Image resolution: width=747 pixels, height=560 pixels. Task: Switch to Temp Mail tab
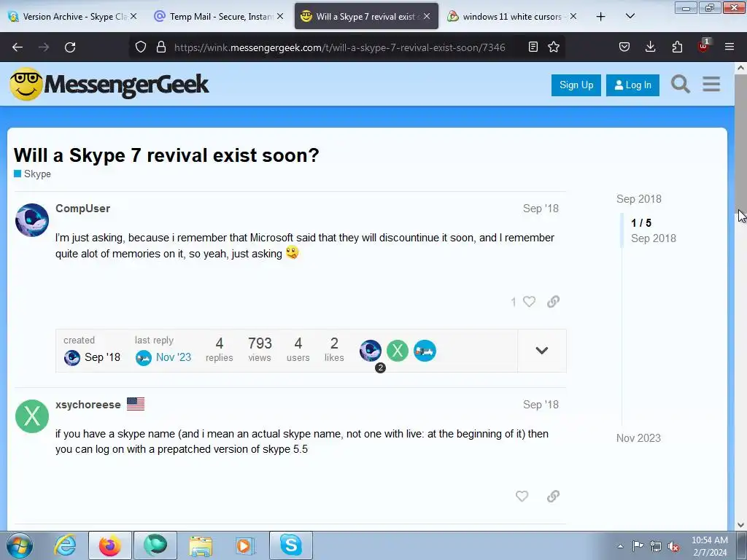pos(219,16)
